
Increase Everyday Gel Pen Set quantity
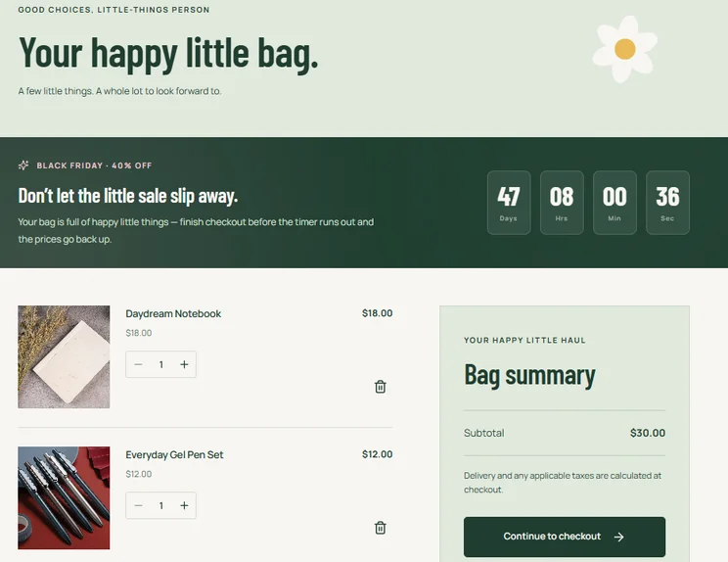tap(184, 505)
